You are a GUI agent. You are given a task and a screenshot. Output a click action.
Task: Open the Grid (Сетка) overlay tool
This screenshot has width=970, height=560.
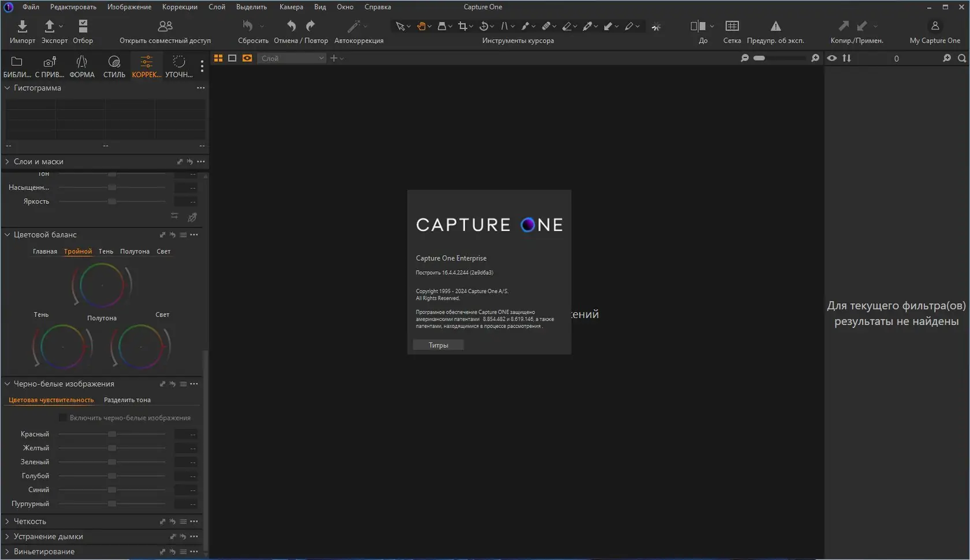pos(732,27)
